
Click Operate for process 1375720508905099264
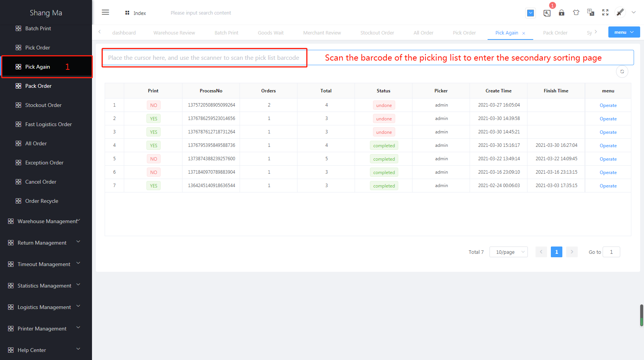coord(608,105)
